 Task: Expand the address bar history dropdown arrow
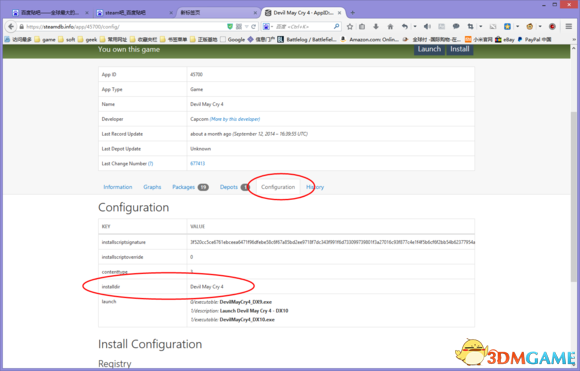[246, 27]
